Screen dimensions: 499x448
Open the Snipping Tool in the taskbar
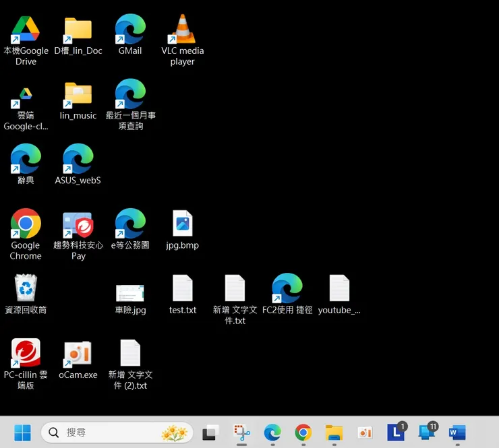point(242,433)
